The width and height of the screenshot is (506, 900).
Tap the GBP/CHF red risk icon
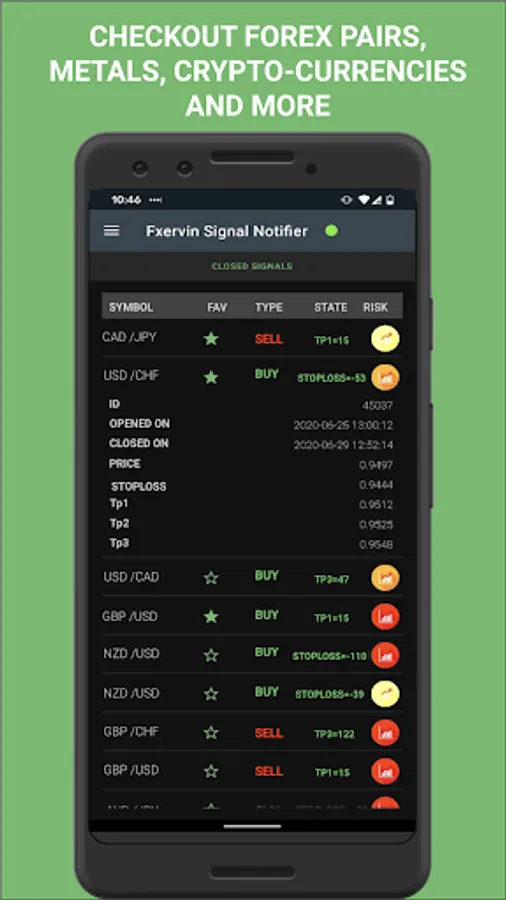[x=385, y=733]
